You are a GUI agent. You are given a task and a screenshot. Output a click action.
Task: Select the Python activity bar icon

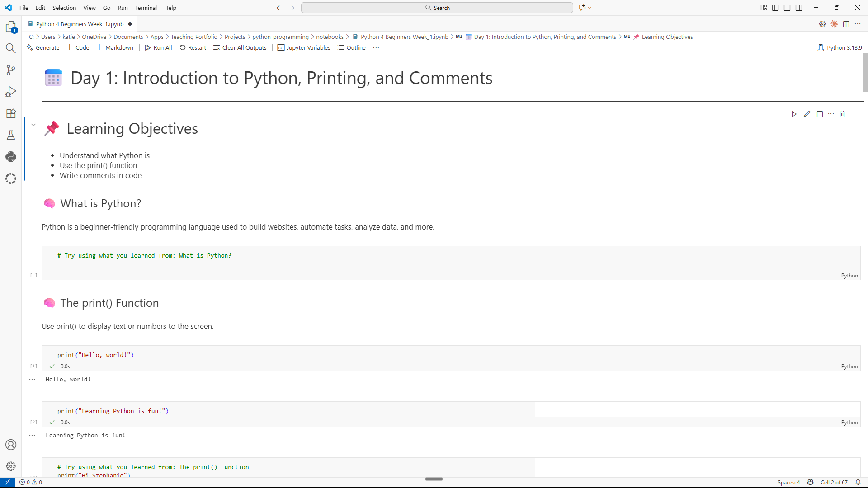[x=10, y=157]
